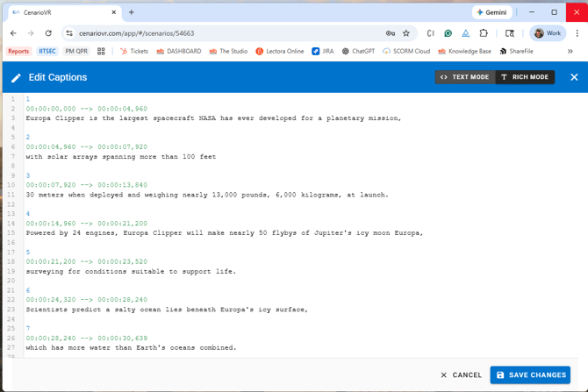Open the JIRA bookmark
The height and width of the screenshot is (392, 588).
[322, 52]
